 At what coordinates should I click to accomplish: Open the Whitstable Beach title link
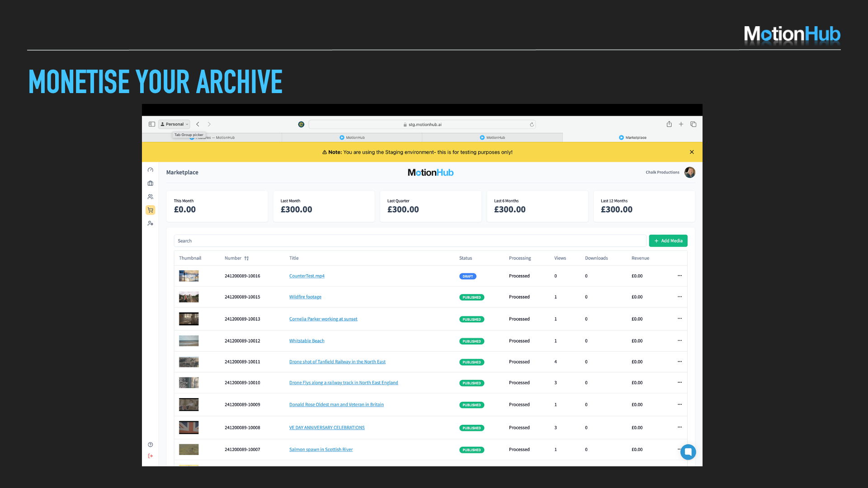coord(307,341)
